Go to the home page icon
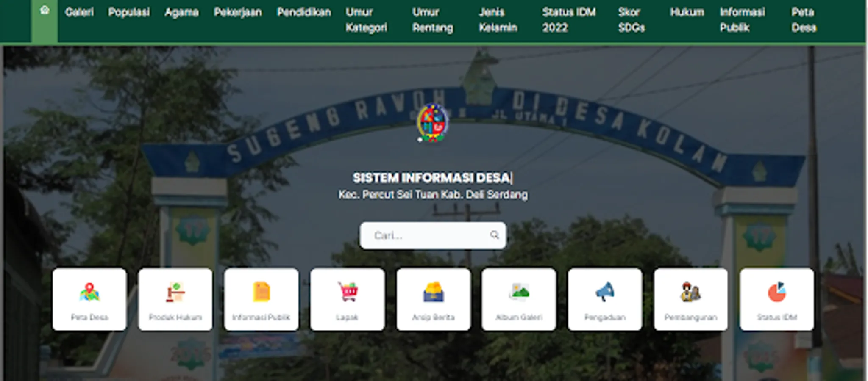The image size is (868, 381). tap(45, 10)
